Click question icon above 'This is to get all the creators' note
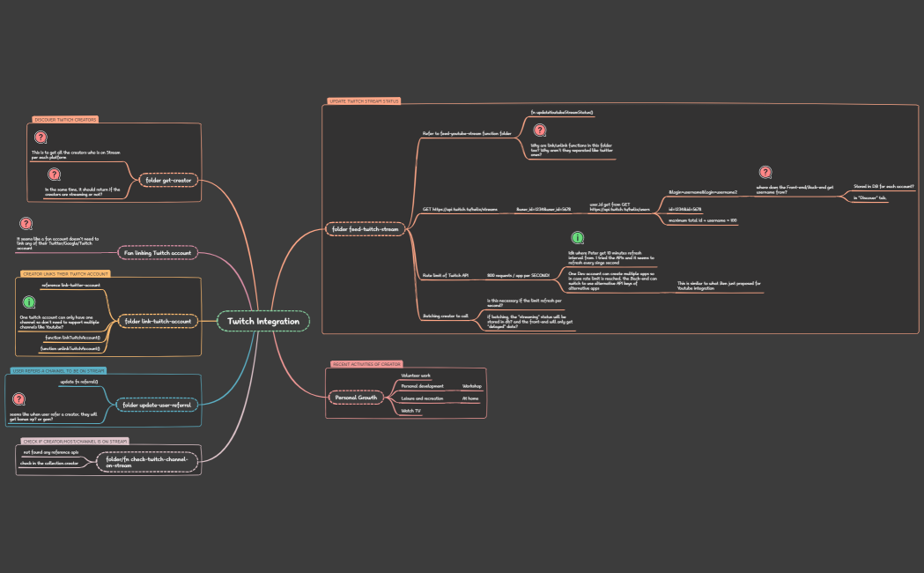924x573 pixels. (x=41, y=138)
